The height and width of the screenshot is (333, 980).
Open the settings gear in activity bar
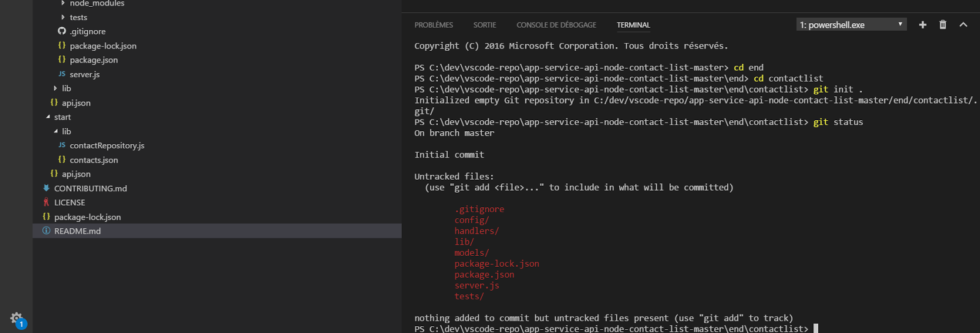point(17,318)
